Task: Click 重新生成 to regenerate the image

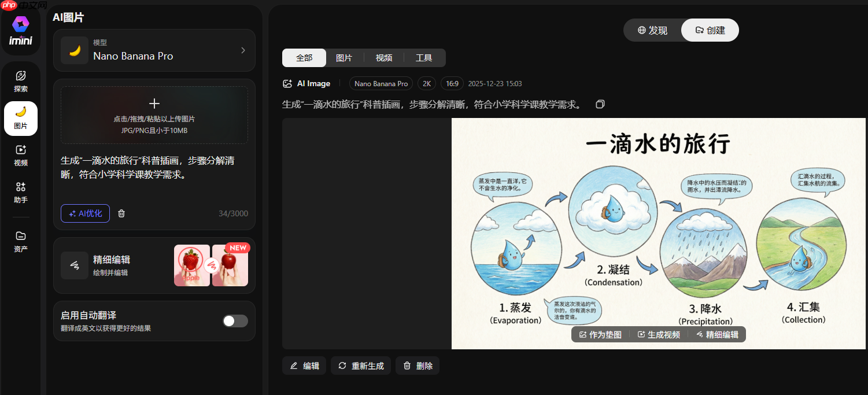Action: tap(360, 365)
